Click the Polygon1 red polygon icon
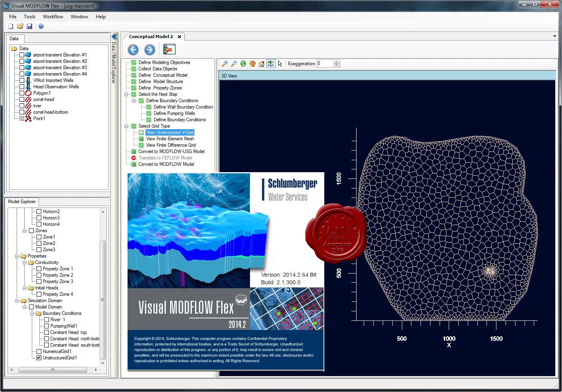 [28, 93]
